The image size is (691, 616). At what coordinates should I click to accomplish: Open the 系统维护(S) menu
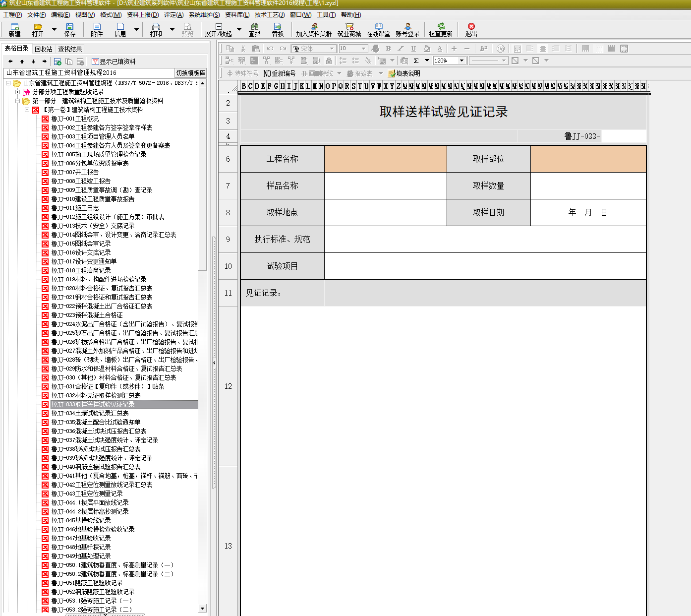click(x=204, y=15)
